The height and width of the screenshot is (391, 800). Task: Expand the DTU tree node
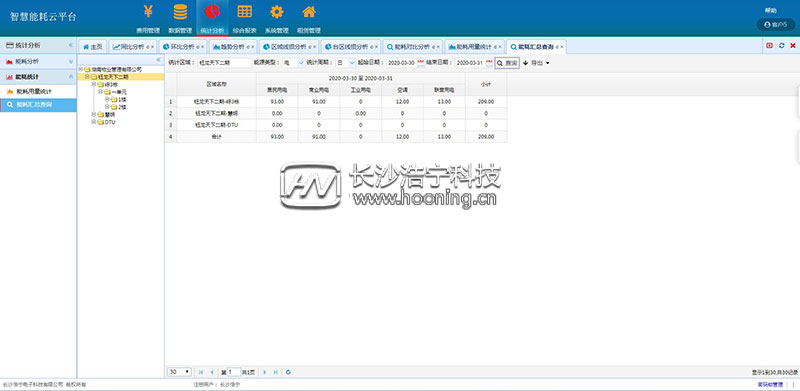(x=93, y=123)
